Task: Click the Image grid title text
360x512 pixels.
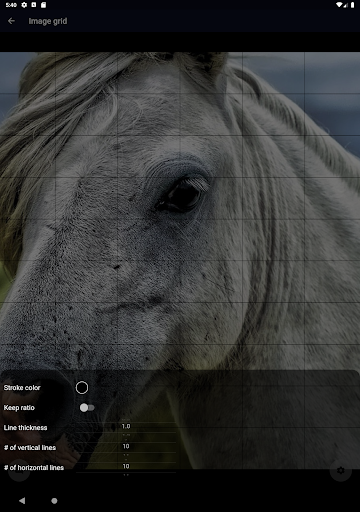Action: pyautogui.click(x=48, y=21)
